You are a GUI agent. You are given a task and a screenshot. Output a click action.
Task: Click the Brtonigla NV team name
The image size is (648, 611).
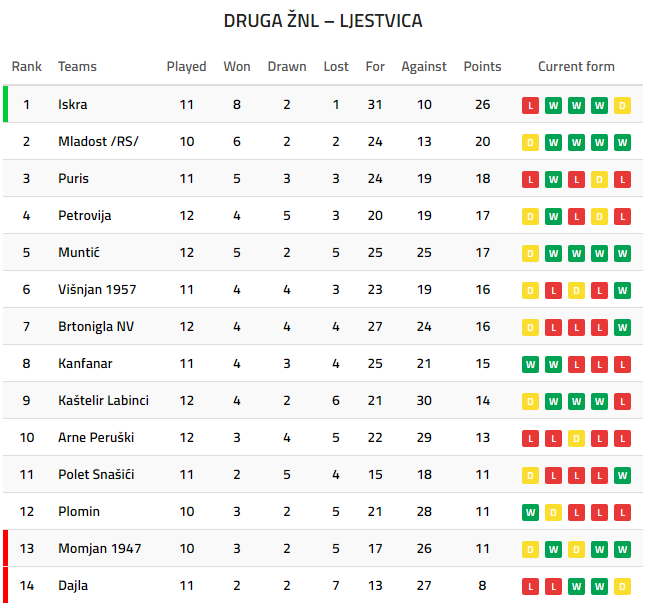(x=96, y=327)
